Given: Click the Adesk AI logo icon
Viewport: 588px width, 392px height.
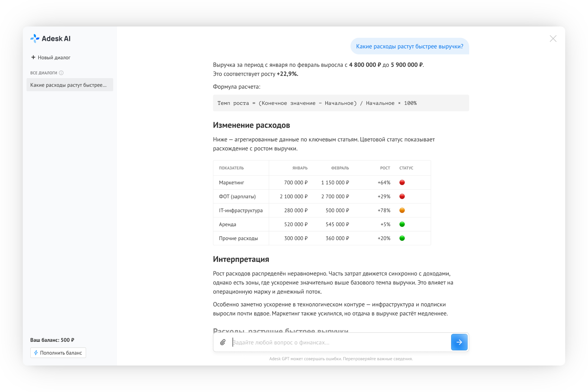Looking at the screenshot, I should (x=35, y=38).
